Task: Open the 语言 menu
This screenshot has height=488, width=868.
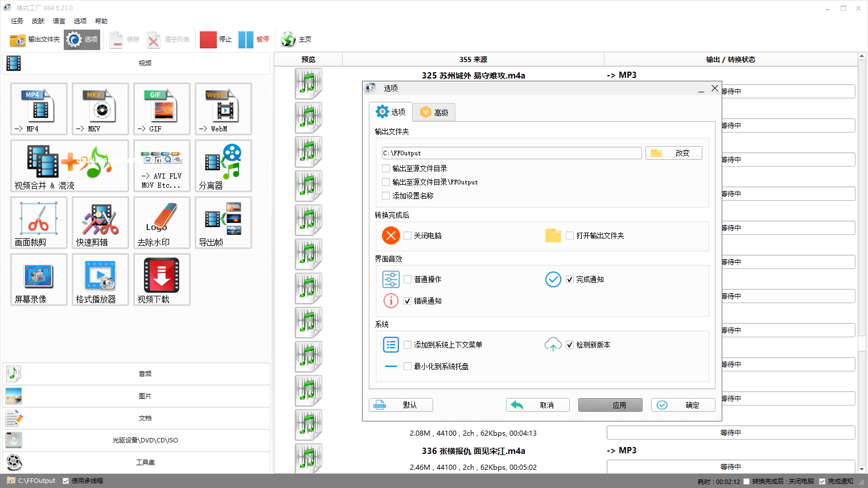Action: [59, 20]
